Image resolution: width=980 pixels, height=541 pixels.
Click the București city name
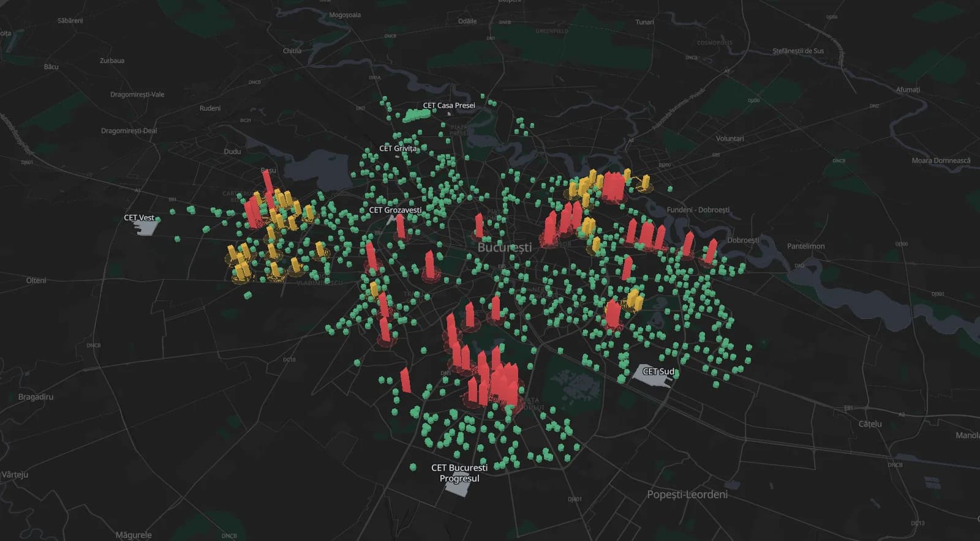(505, 247)
